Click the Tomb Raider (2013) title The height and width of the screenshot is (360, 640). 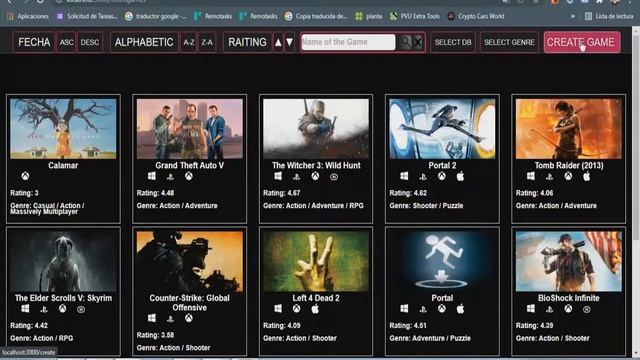tap(569, 165)
